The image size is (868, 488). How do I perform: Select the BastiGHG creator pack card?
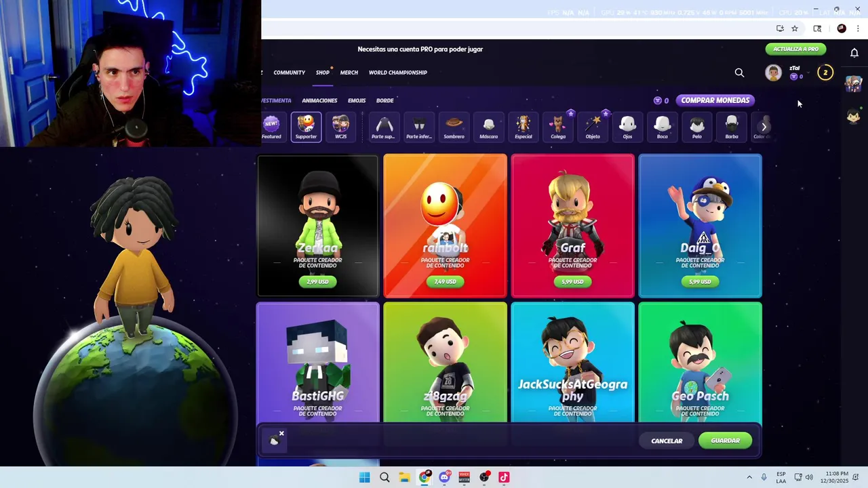pos(317,363)
